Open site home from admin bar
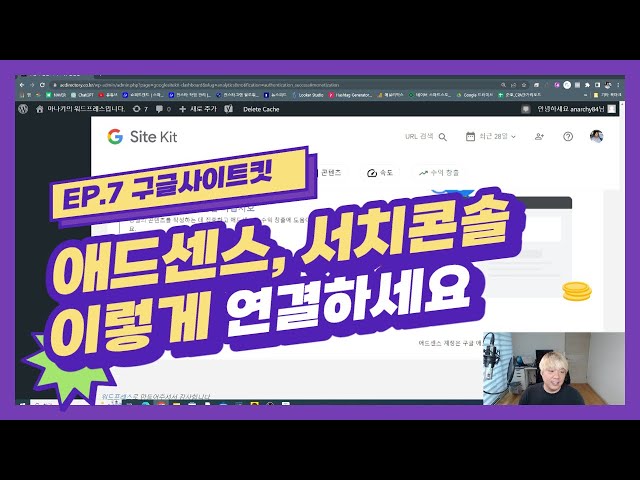The width and height of the screenshot is (640, 480). point(80,109)
